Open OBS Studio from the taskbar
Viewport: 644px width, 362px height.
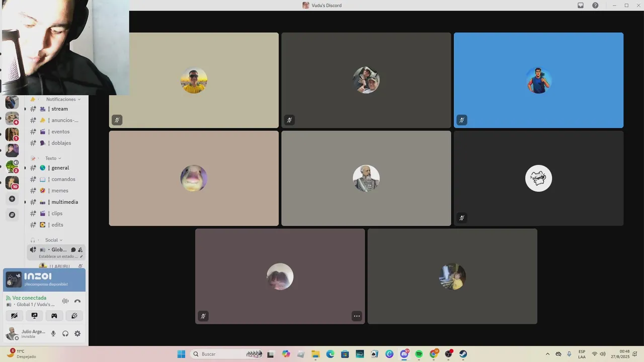448,354
